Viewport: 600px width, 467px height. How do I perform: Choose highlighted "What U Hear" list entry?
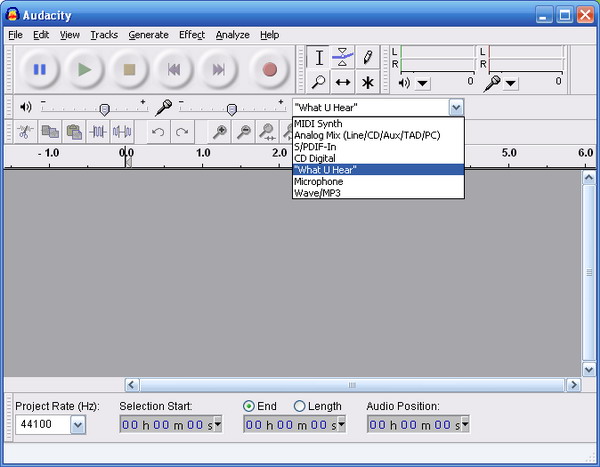tap(378, 170)
